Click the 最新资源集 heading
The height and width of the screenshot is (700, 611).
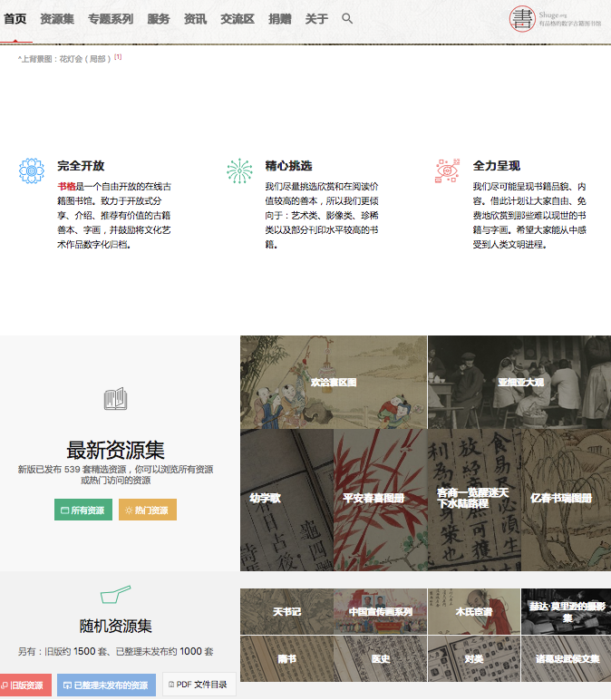coord(116,450)
